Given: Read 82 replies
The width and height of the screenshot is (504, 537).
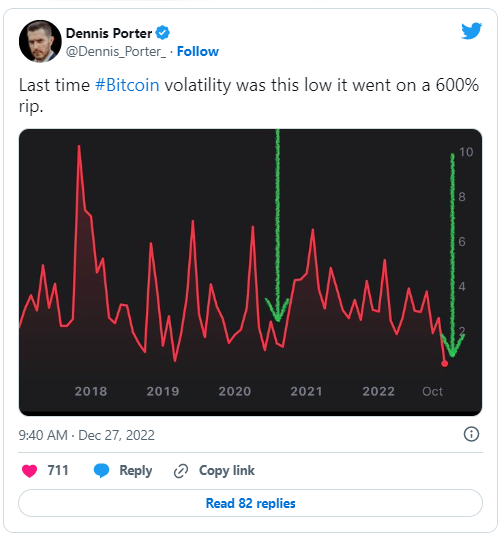Looking at the screenshot, I should [x=250, y=503].
